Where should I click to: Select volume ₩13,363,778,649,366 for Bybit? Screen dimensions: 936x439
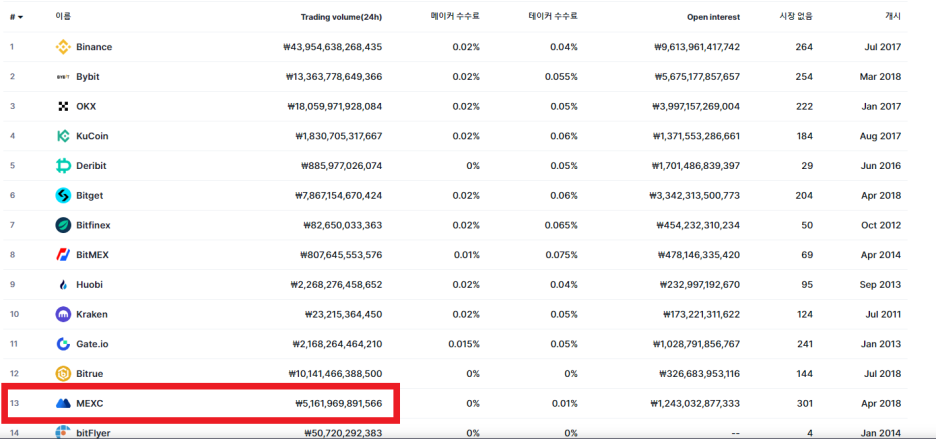pyautogui.click(x=334, y=76)
